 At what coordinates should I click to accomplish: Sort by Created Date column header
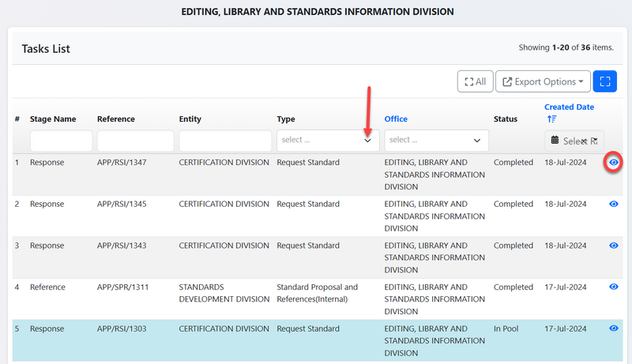569,107
